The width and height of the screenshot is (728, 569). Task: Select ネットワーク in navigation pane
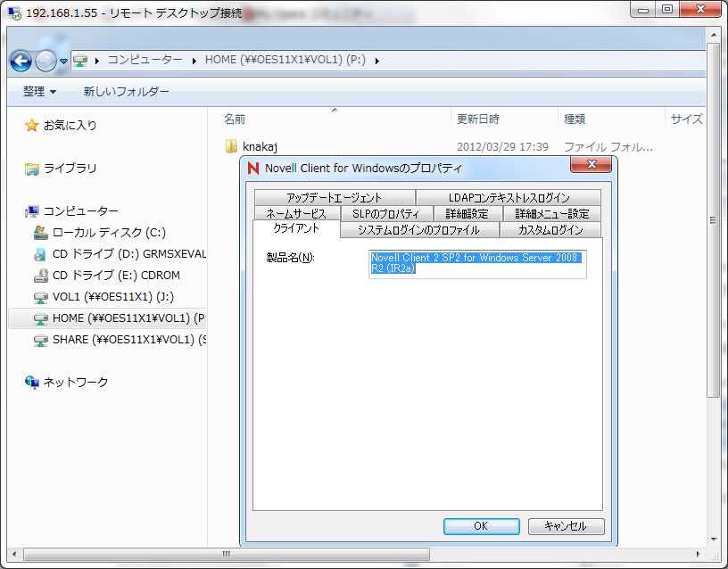(76, 383)
